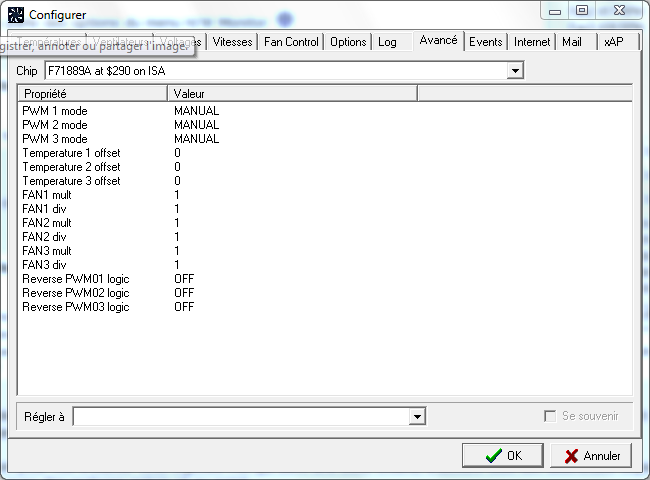Viewport: 650px width, 480px height.
Task: Click the Valeur column header
Action: click(293, 93)
